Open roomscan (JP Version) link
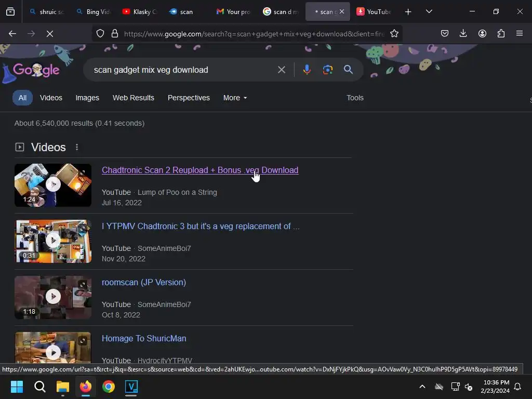The height and width of the screenshot is (399, 532). (144, 282)
